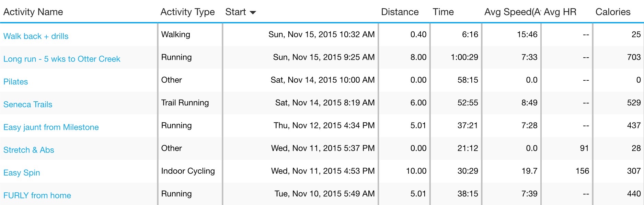The image size is (644, 205).
Task: Open the Seneca Trails activity
Action: coord(28,104)
